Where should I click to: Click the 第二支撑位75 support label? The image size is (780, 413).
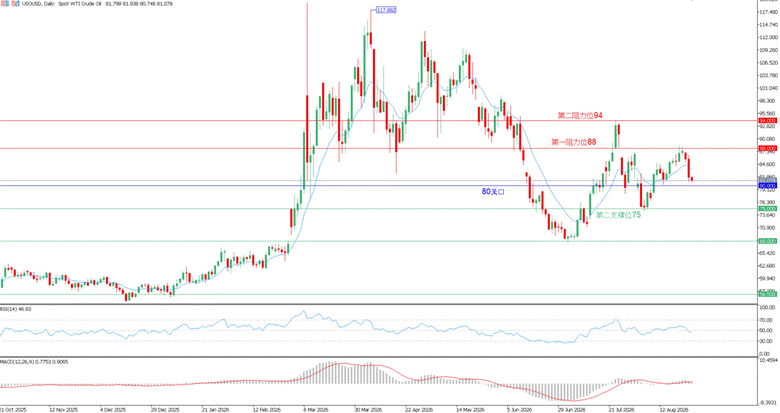pos(618,215)
